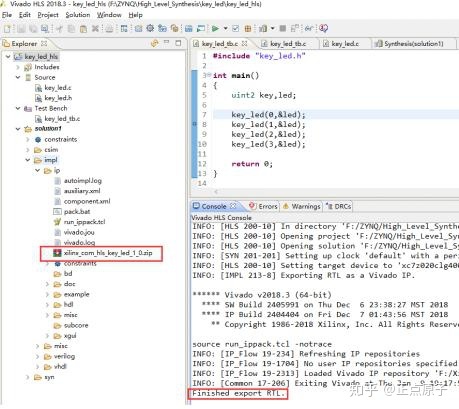
Task: Expand the syn folder
Action: pyautogui.click(x=28, y=377)
